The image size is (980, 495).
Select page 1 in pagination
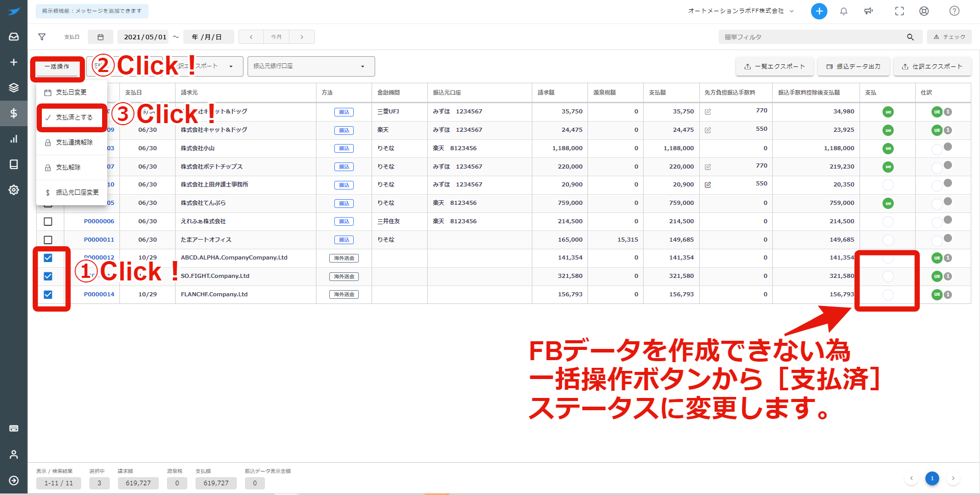(932, 479)
